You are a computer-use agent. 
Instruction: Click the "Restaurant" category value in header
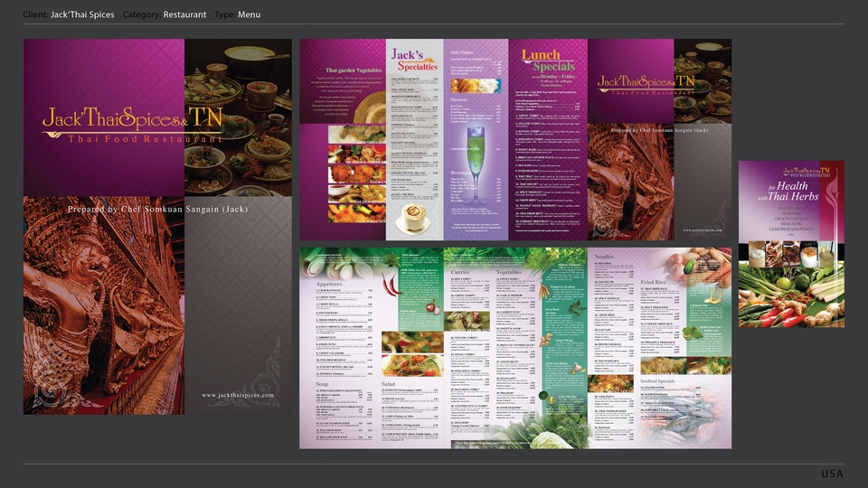point(184,14)
